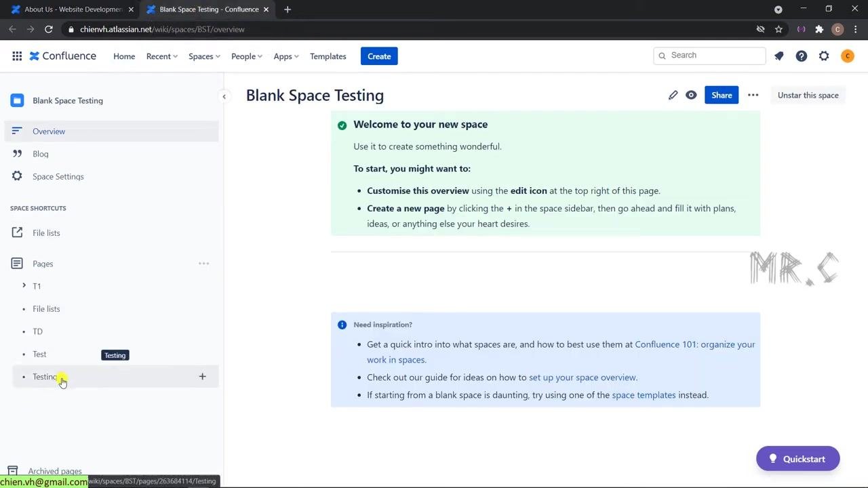Click the eye-slash icon in address bar
Screen dimensions: 868x488
point(760,29)
